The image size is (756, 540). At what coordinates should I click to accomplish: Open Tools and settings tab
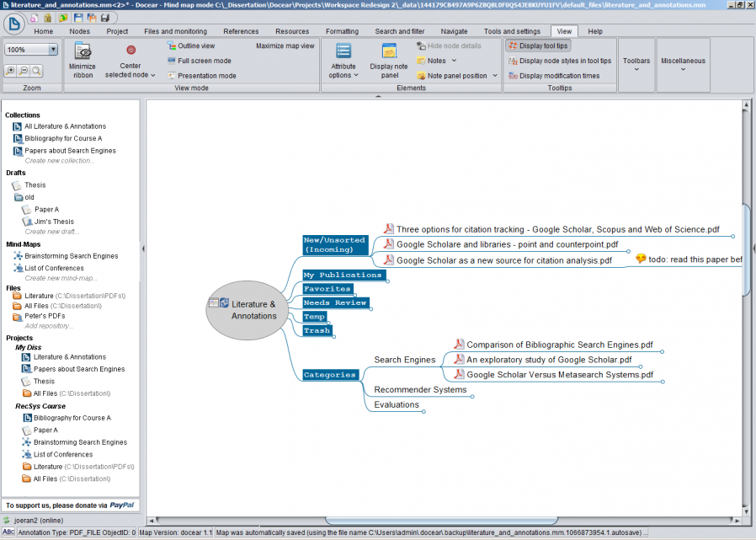(x=512, y=31)
